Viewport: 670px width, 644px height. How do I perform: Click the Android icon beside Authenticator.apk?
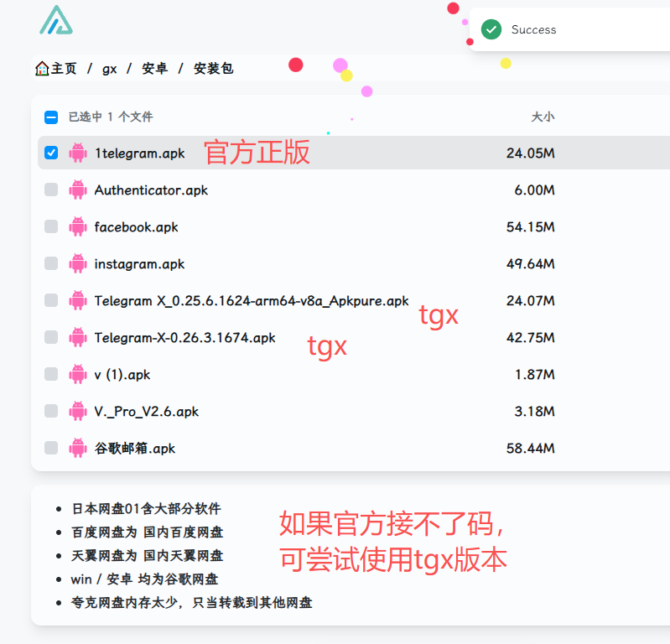pyautogui.click(x=78, y=190)
